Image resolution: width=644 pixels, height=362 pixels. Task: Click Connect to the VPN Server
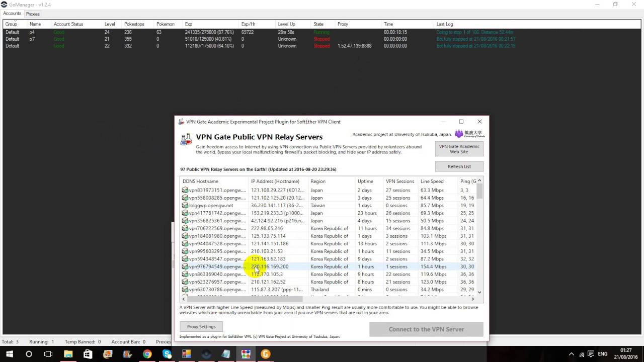pos(426,329)
